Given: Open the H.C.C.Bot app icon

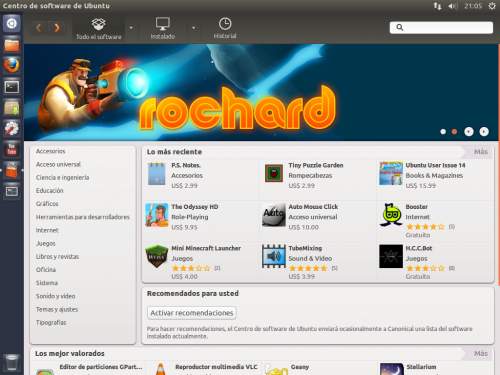Looking at the screenshot, I should [x=391, y=256].
